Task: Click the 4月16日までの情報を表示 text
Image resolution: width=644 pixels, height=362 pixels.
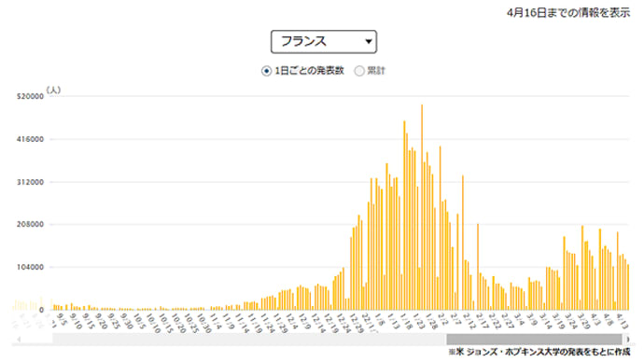Action: click(x=568, y=13)
